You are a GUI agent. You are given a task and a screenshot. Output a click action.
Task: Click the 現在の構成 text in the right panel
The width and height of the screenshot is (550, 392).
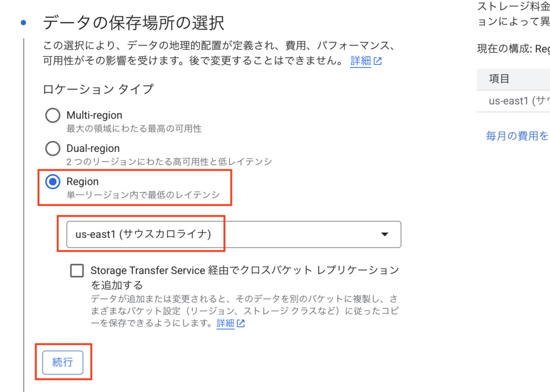tap(504, 49)
